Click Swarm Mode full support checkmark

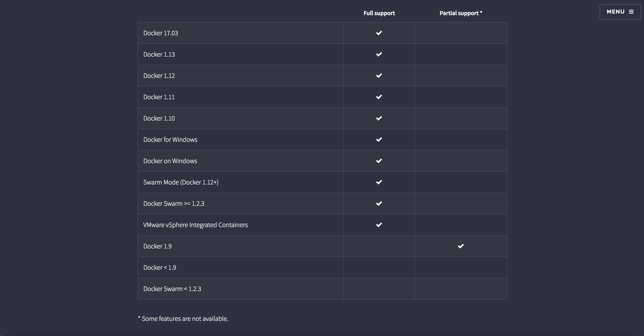pyautogui.click(x=379, y=182)
